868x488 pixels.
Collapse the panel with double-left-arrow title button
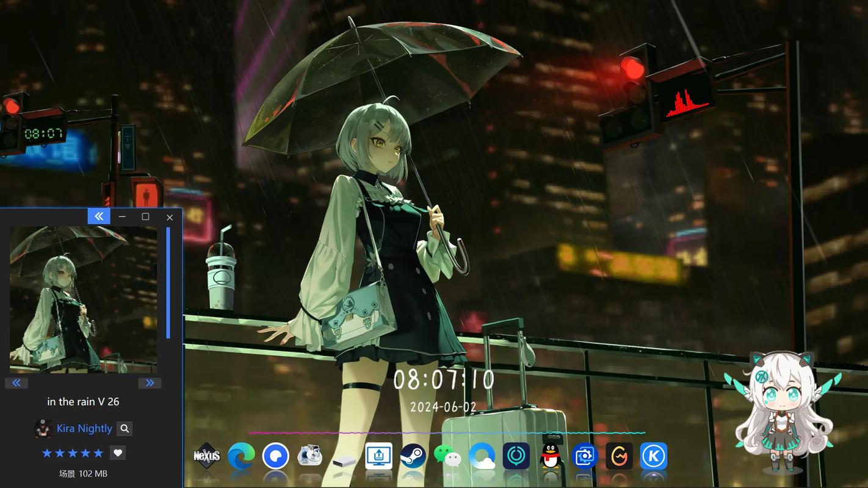(x=99, y=216)
